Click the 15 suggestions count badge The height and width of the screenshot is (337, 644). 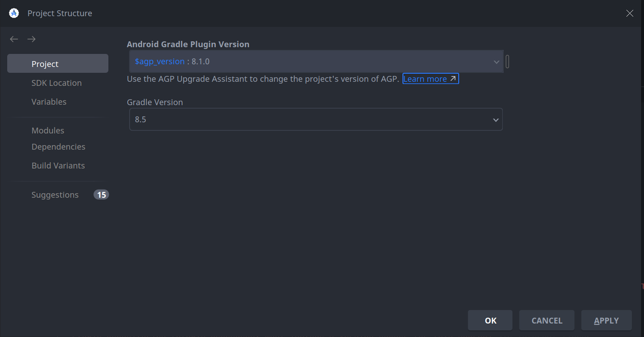point(101,195)
